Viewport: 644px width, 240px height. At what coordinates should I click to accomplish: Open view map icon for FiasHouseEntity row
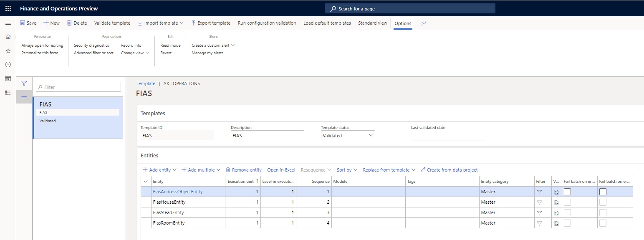(x=556, y=202)
